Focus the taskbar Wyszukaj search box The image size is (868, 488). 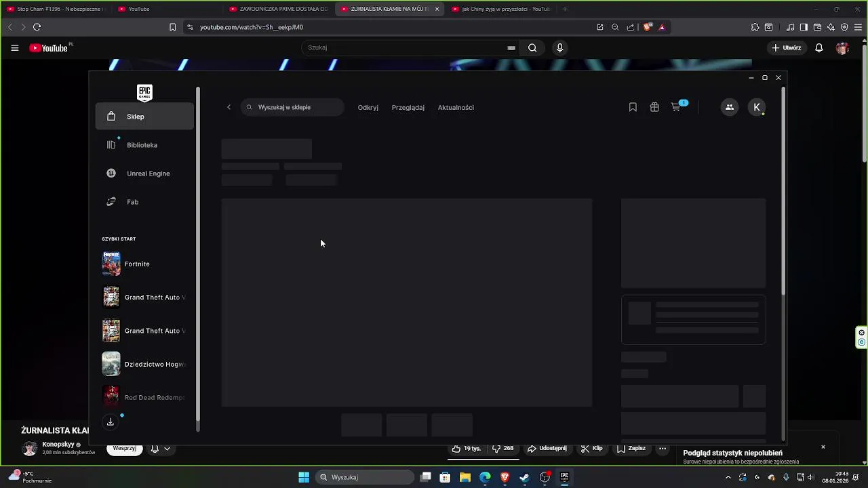pos(365,477)
